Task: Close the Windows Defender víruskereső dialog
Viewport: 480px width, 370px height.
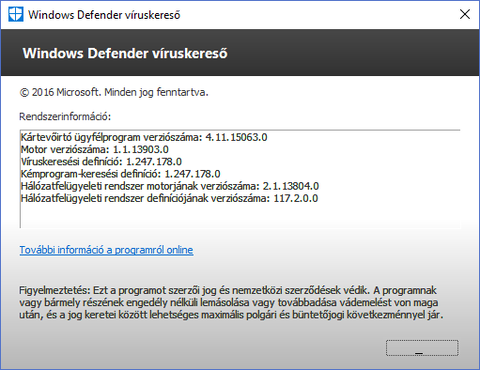Action: point(465,14)
